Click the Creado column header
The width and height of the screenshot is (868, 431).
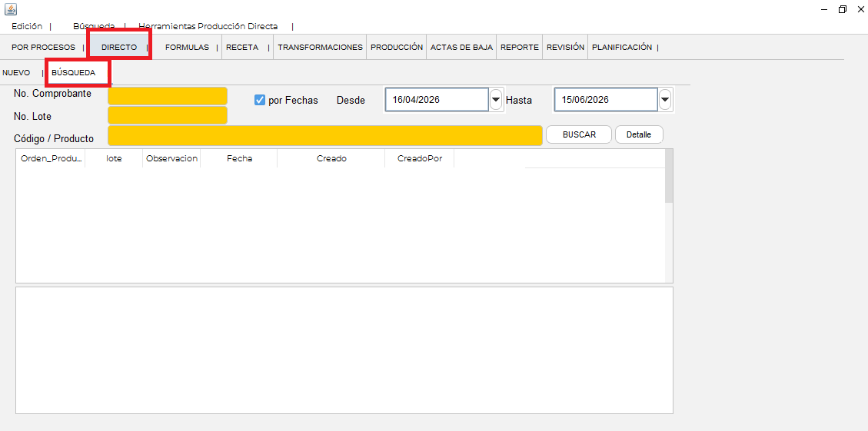click(331, 158)
